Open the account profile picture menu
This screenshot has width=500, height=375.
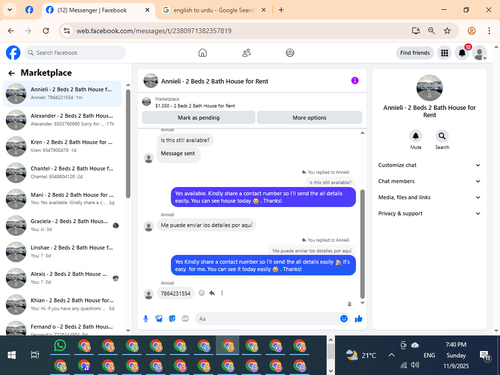(480, 53)
